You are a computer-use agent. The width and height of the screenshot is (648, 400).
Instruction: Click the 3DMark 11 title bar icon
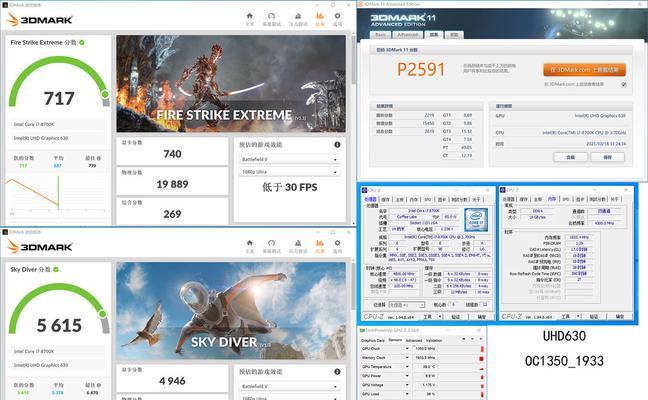pyautogui.click(x=360, y=4)
